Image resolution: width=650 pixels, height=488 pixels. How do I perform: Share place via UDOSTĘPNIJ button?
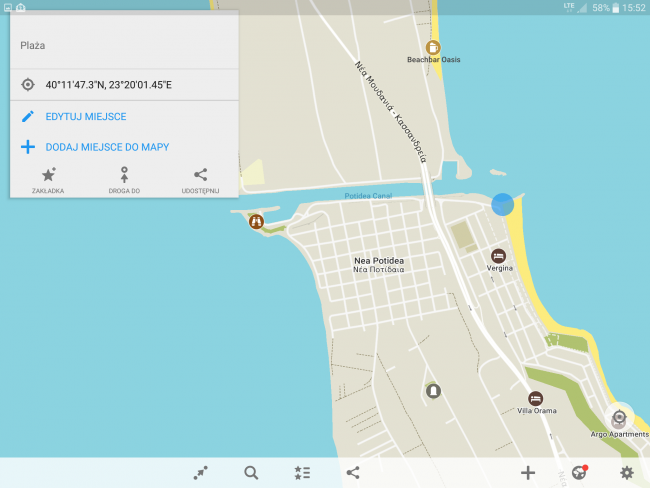coord(200,180)
